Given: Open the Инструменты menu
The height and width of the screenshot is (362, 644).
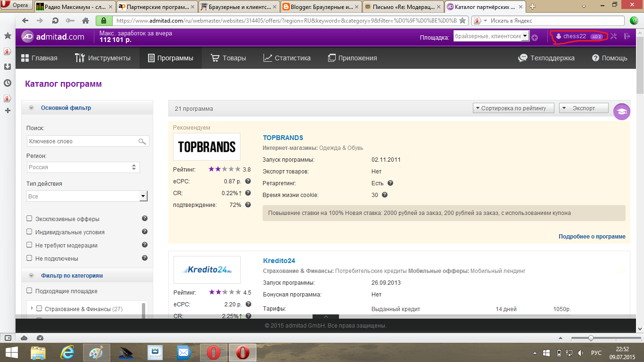Looking at the screenshot, I should coord(102,58).
